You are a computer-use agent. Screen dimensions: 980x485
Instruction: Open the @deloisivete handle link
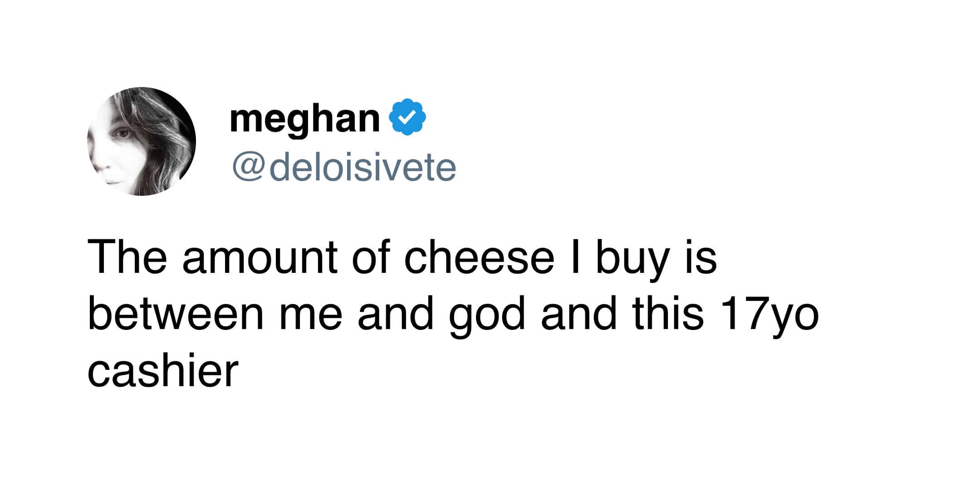344,168
